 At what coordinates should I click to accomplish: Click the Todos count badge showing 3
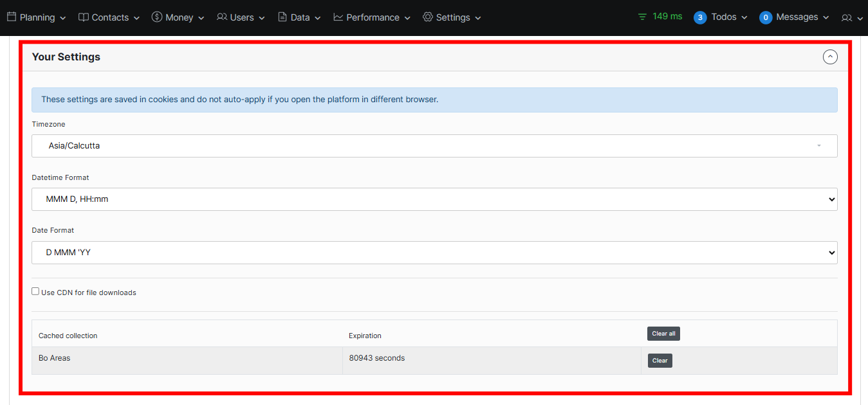[700, 18]
